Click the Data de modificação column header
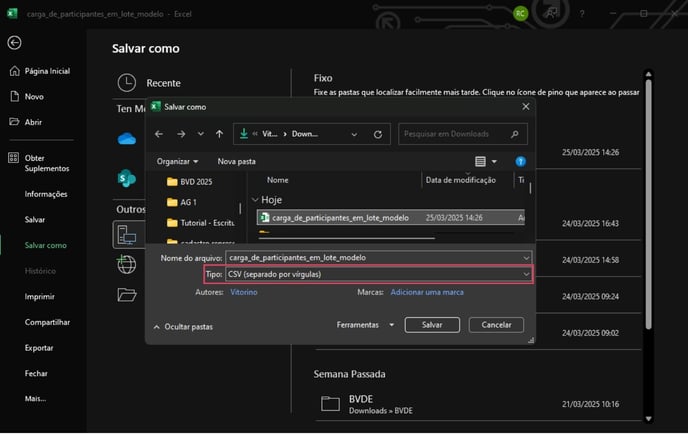Image resolution: width=688 pixels, height=434 pixels. [461, 180]
